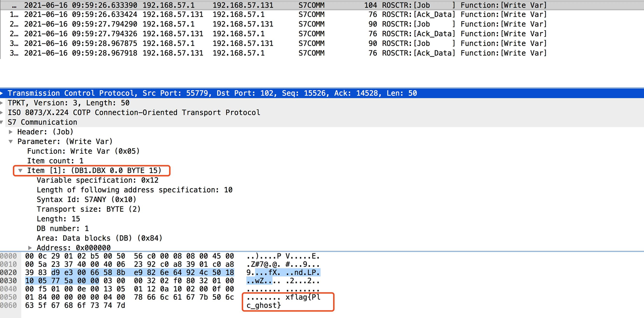Viewport: 644px width, 318px height.
Task: Click hex bytes 63 5f 67 68 6f 73 74 7d
Action: click(x=75, y=306)
